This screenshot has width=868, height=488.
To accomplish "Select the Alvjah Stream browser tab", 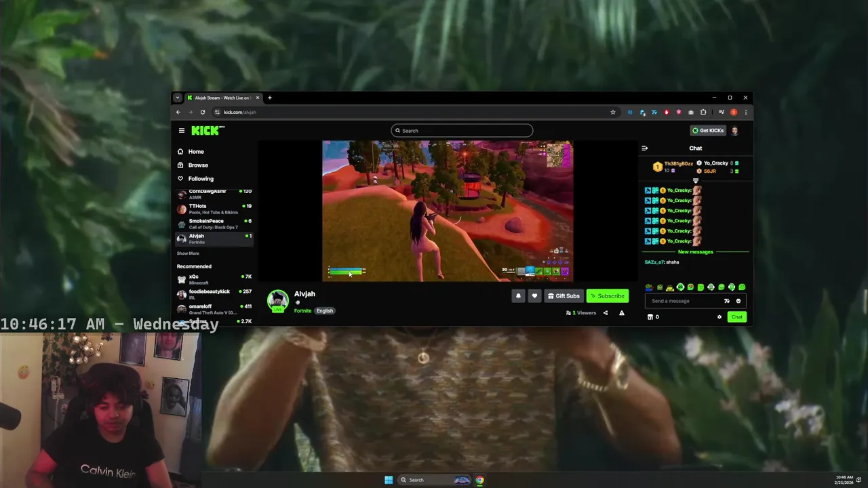I will (x=222, y=98).
